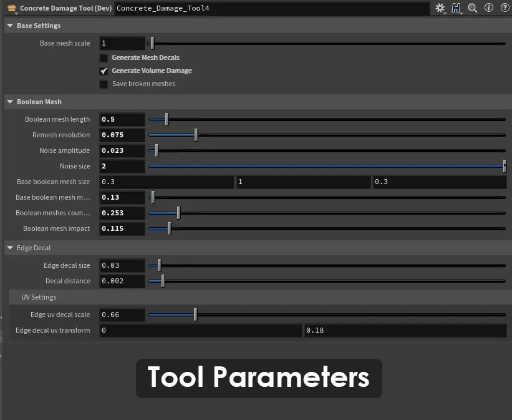
Task: Click the Edge decal size value field
Action: 122,265
